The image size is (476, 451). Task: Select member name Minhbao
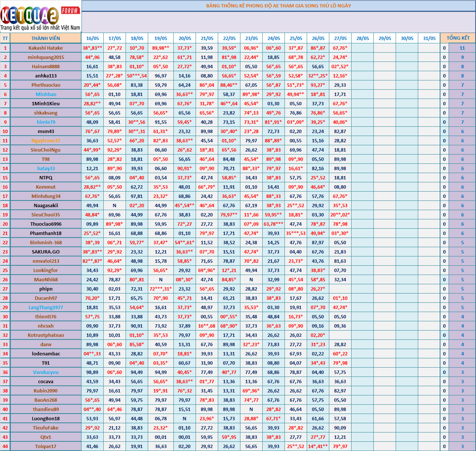pyautogui.click(x=46, y=94)
